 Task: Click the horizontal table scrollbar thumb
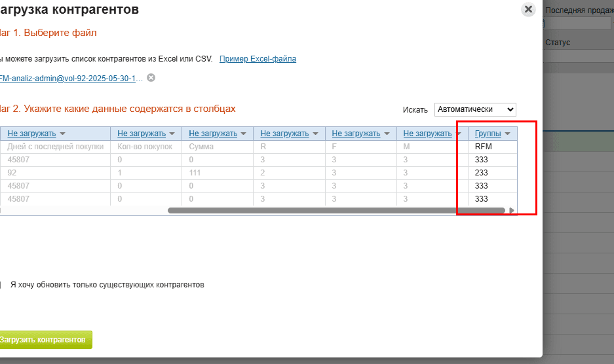coord(336,211)
